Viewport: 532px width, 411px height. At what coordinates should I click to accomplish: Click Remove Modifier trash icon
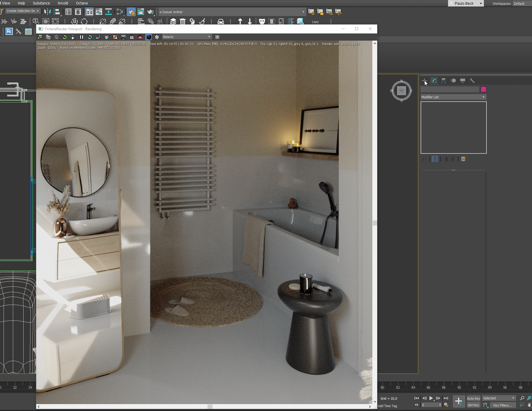(x=453, y=159)
